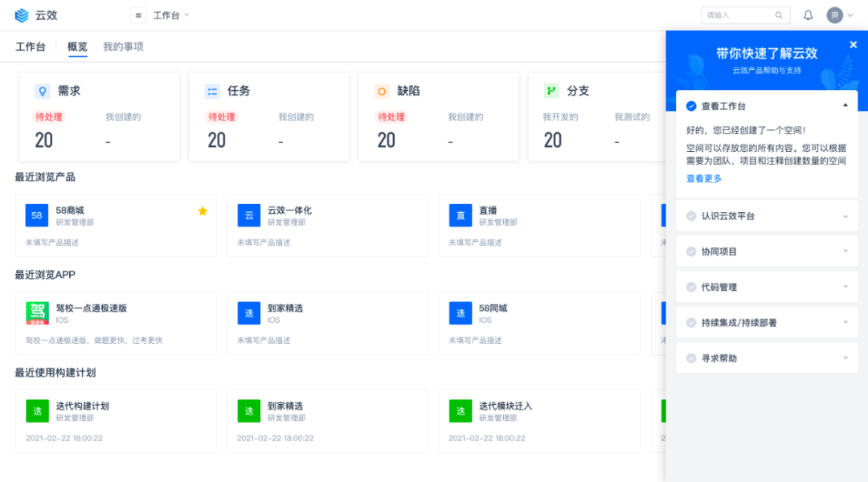Click the 58 icon of 58商城
Image resolution: width=868 pixels, height=482 pixels.
[x=36, y=215]
